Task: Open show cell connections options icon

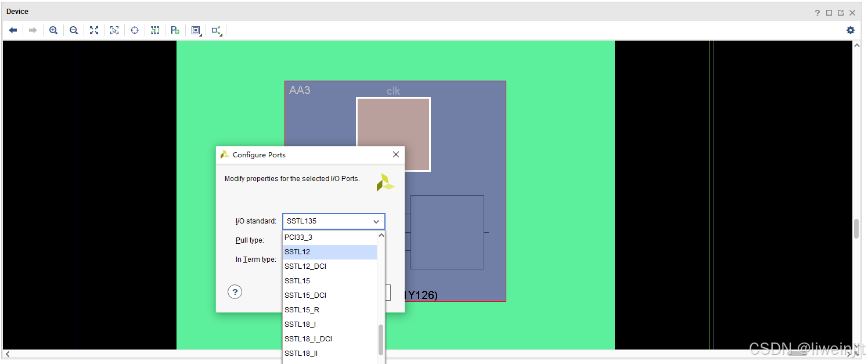Action: point(217,30)
